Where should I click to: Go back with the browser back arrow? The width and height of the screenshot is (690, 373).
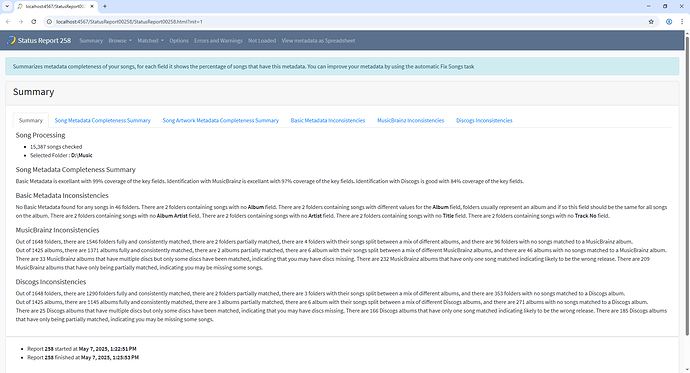point(8,22)
